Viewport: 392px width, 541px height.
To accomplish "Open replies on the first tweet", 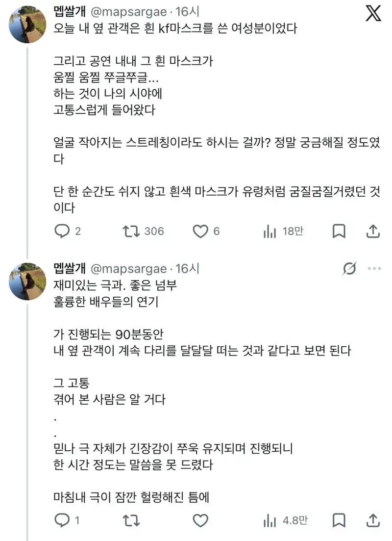I will (x=68, y=231).
